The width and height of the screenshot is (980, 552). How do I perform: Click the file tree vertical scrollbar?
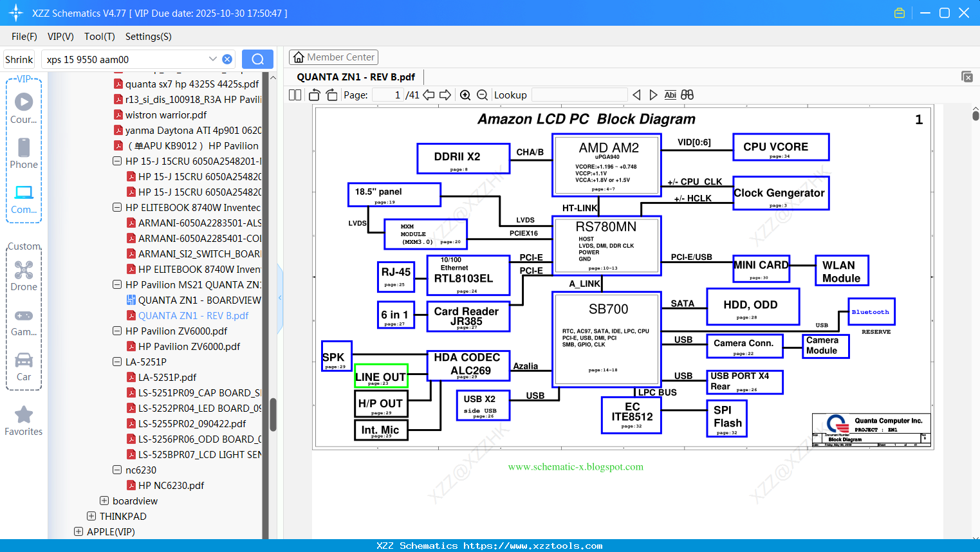click(273, 414)
